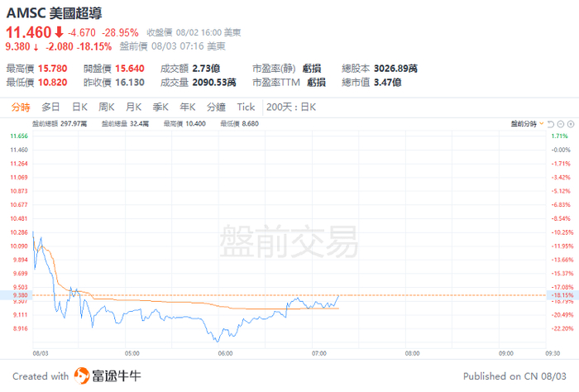The image size is (579, 392).
Task: Click the red down arrow beside 11.460
Action: [59, 32]
